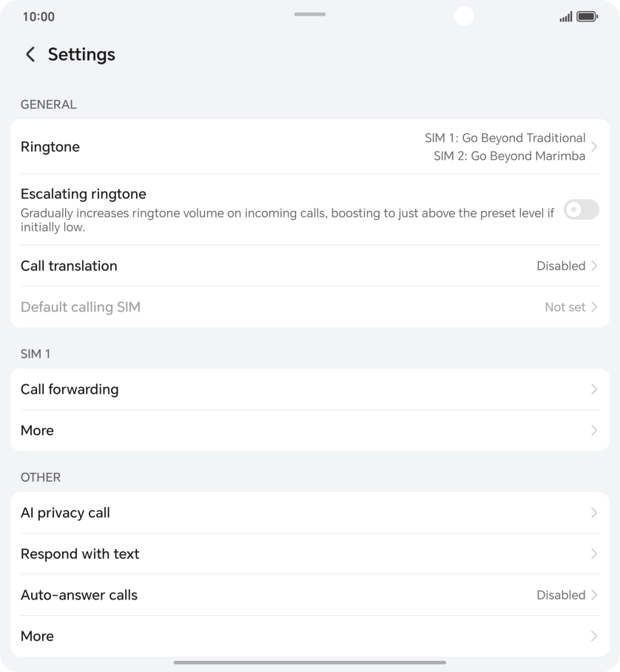Tap the signal strength icon
620x672 pixels.
click(566, 17)
